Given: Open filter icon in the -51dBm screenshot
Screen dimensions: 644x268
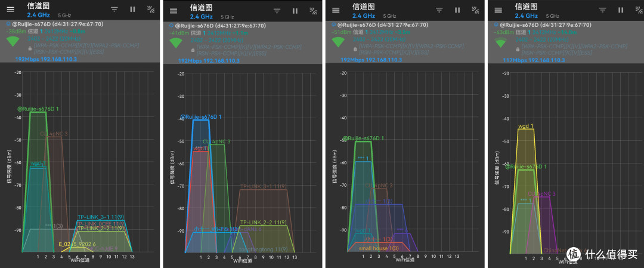Looking at the screenshot, I should pos(439,10).
